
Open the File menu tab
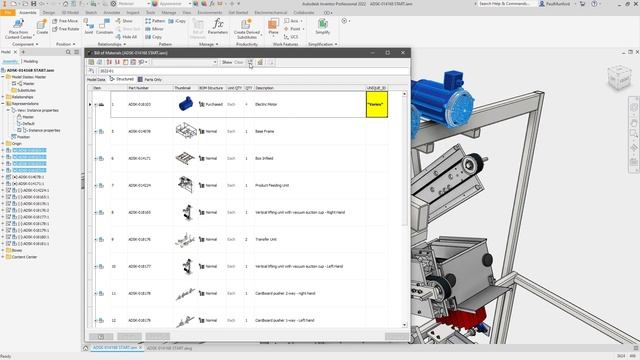(8, 13)
